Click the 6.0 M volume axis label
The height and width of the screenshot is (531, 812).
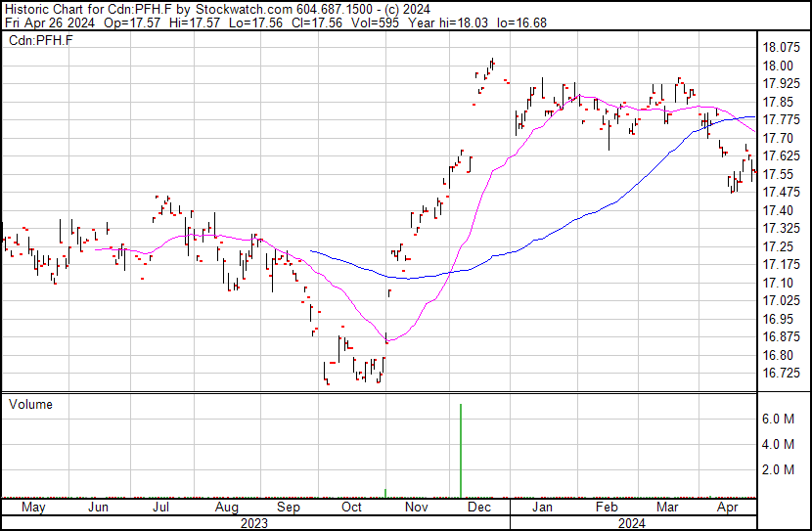(x=779, y=419)
